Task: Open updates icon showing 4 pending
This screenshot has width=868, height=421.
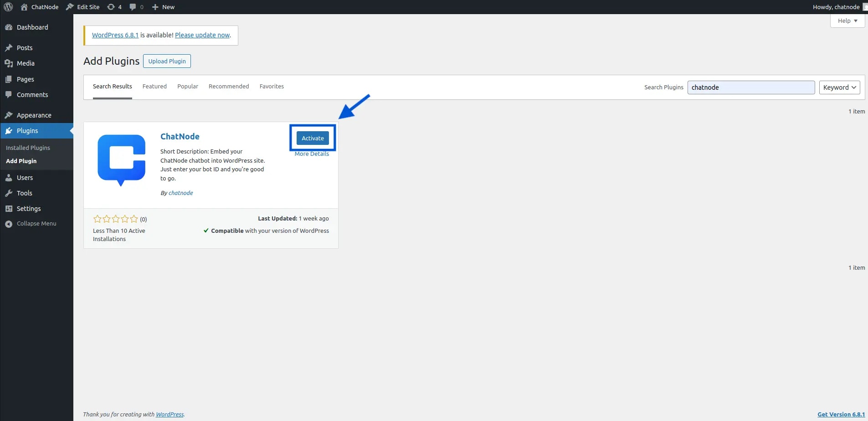Action: 111,7
